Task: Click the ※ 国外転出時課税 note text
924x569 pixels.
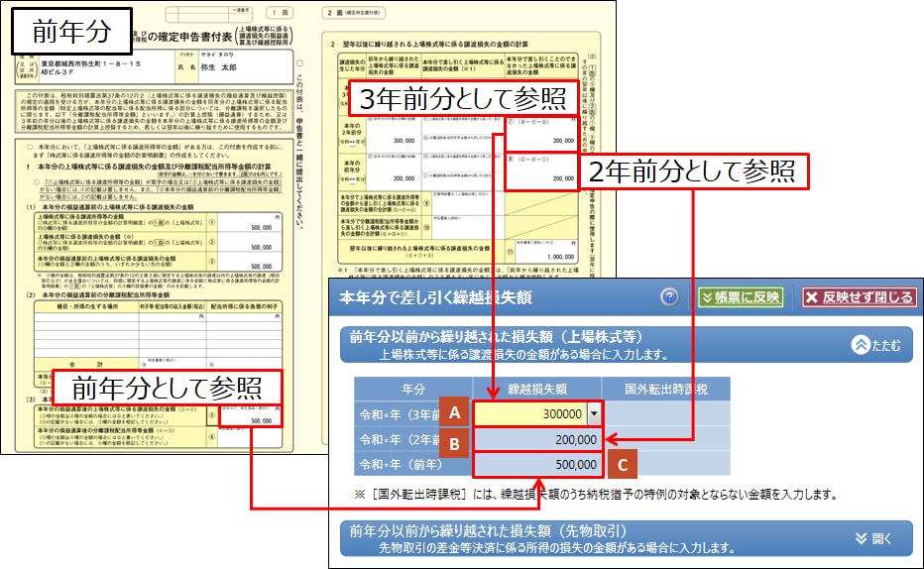Action: click(596, 495)
